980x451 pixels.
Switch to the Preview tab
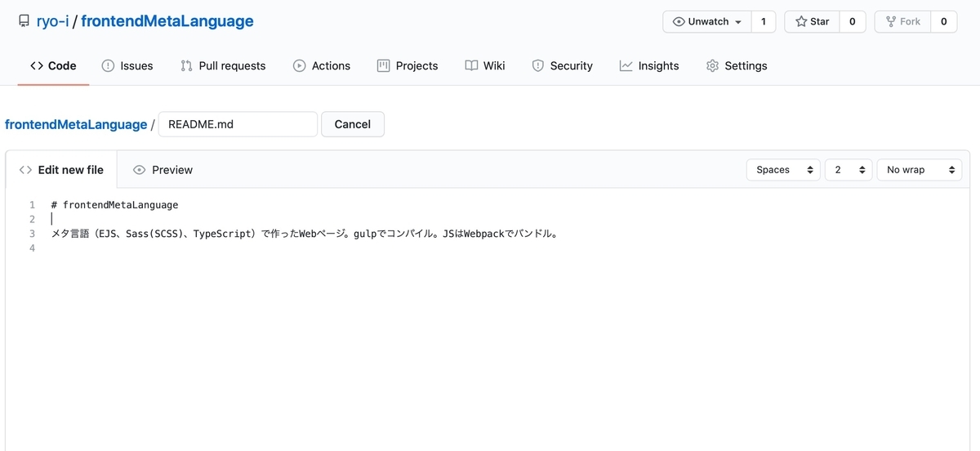[163, 170]
